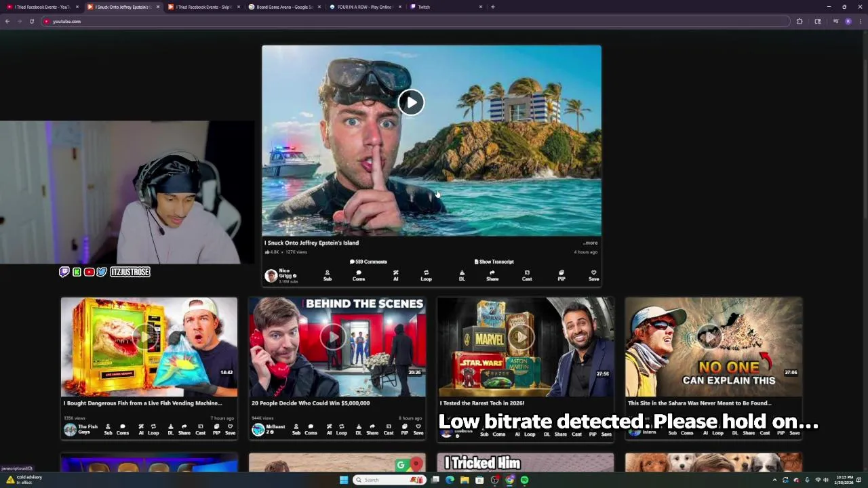Click Share icon on The Fish Guys card
The image size is (868, 488).
point(184,430)
